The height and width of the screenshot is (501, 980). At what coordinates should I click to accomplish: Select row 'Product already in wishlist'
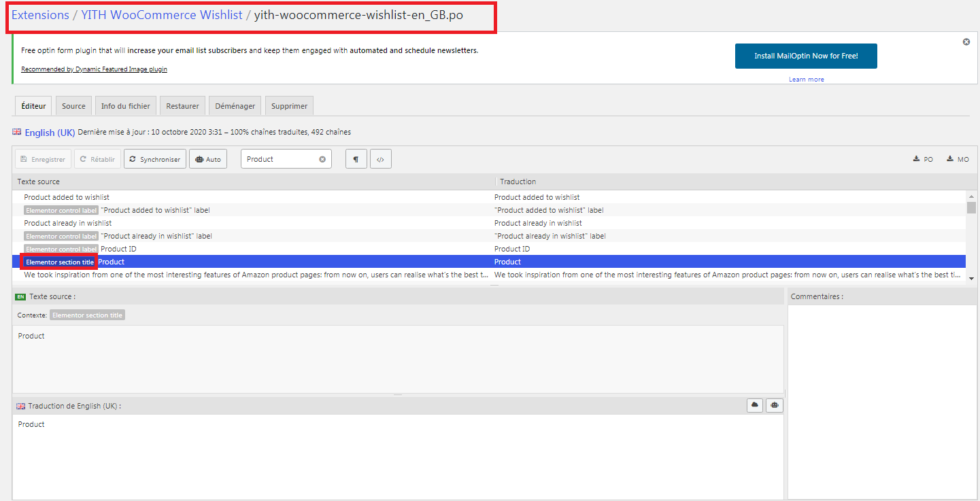click(x=489, y=223)
